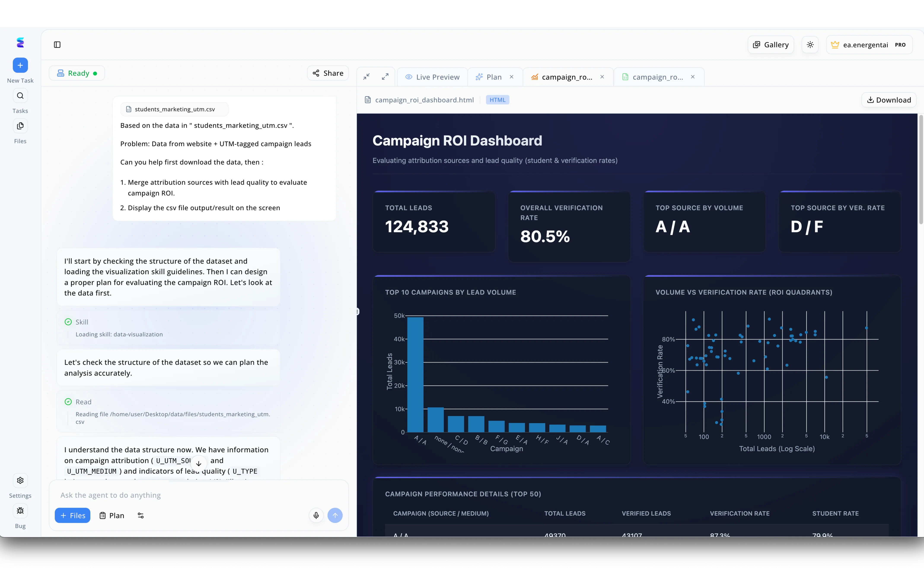Expand the preview to fullscreen
Image resolution: width=924 pixels, height=568 pixels.
[x=385, y=76]
